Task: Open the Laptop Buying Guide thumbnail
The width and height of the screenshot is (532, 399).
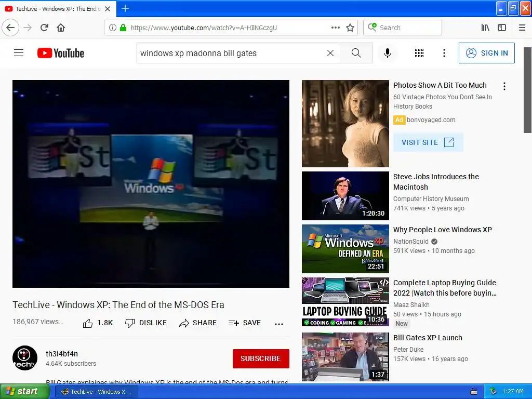Action: click(345, 302)
